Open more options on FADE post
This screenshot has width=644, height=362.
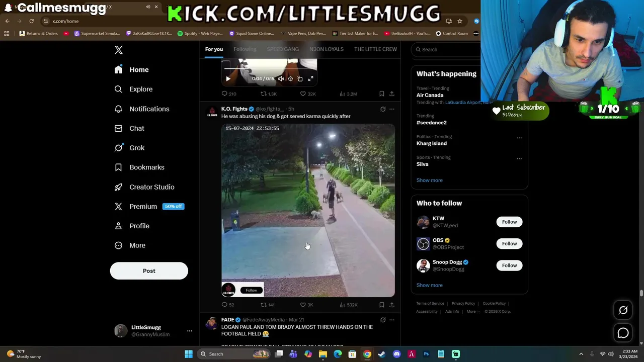pyautogui.click(x=392, y=320)
